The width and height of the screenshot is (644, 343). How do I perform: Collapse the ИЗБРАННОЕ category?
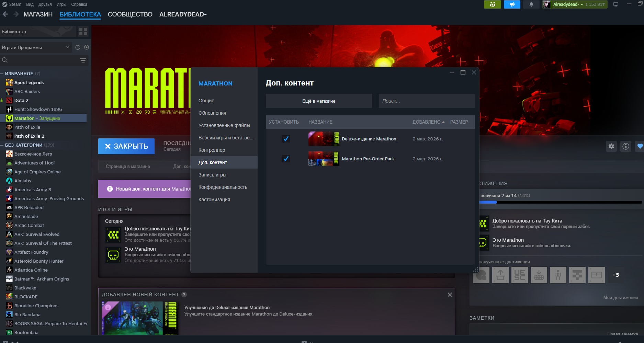2,74
